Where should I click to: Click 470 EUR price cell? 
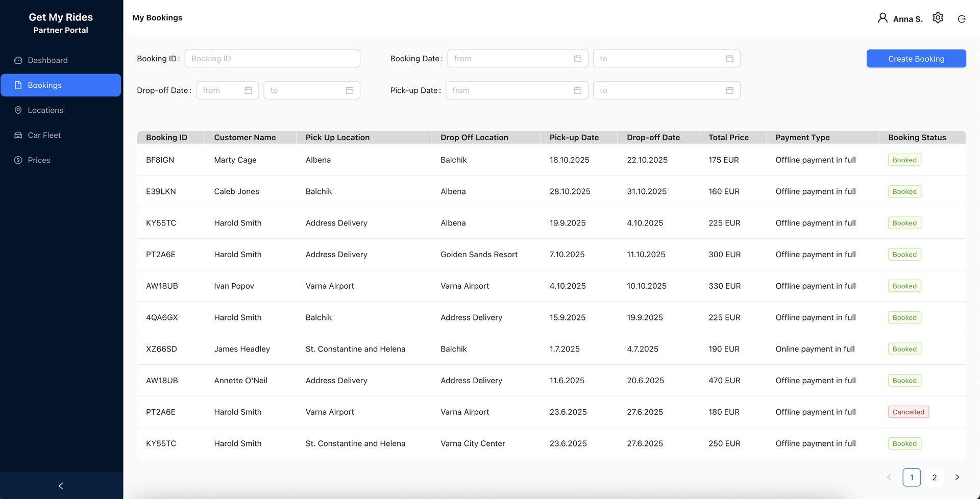click(x=724, y=381)
